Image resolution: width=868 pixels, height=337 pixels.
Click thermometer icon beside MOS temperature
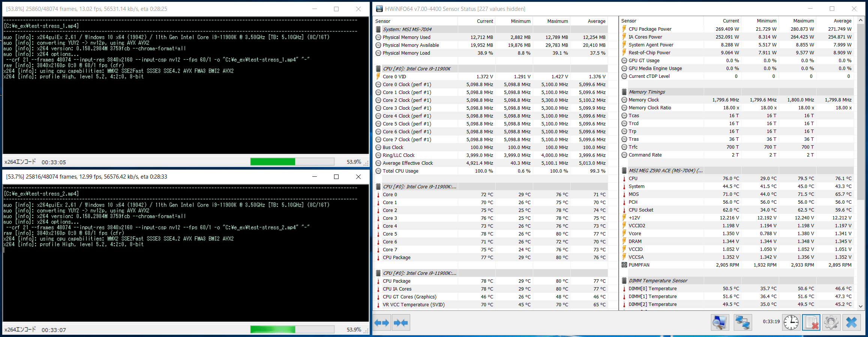(x=624, y=194)
